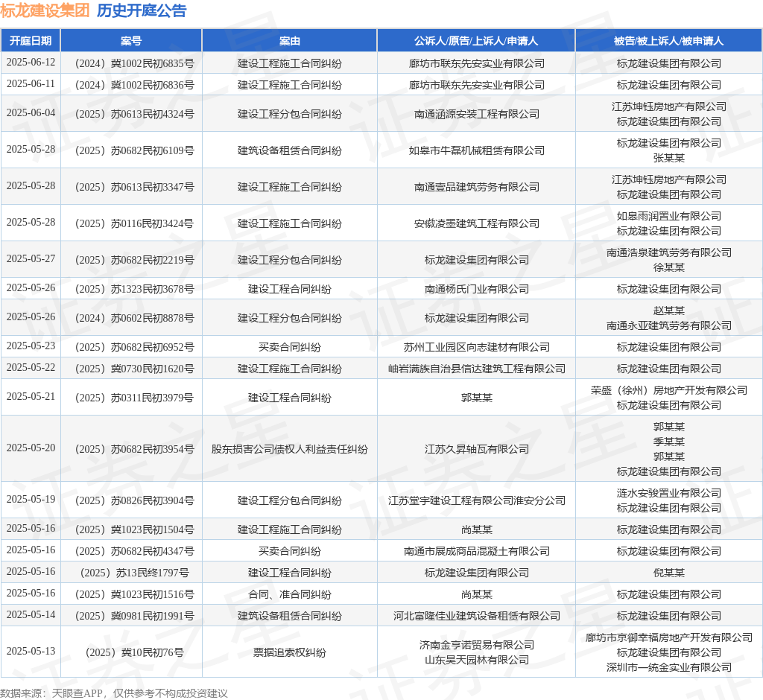Click plaintiff 南通壹品建筑劳务有限公司
The width and height of the screenshot is (763, 700).
tap(476, 187)
